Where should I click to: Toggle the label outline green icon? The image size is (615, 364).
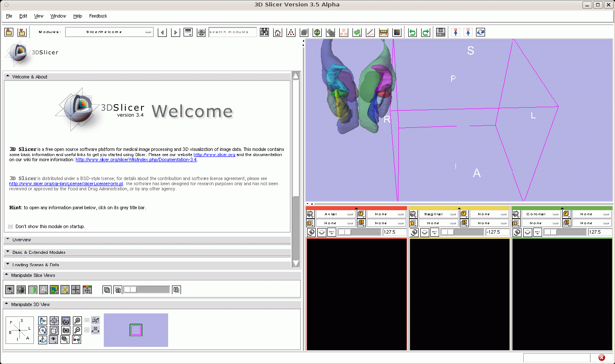(x=32, y=290)
